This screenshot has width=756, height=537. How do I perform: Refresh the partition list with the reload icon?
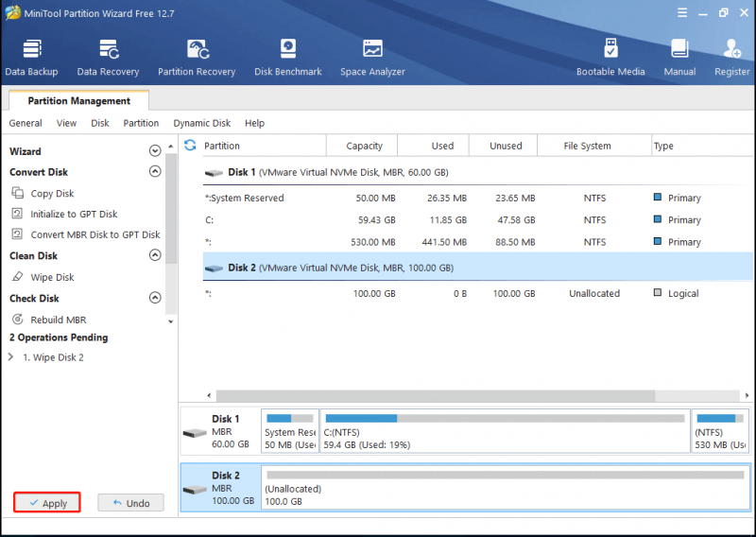tap(191, 146)
